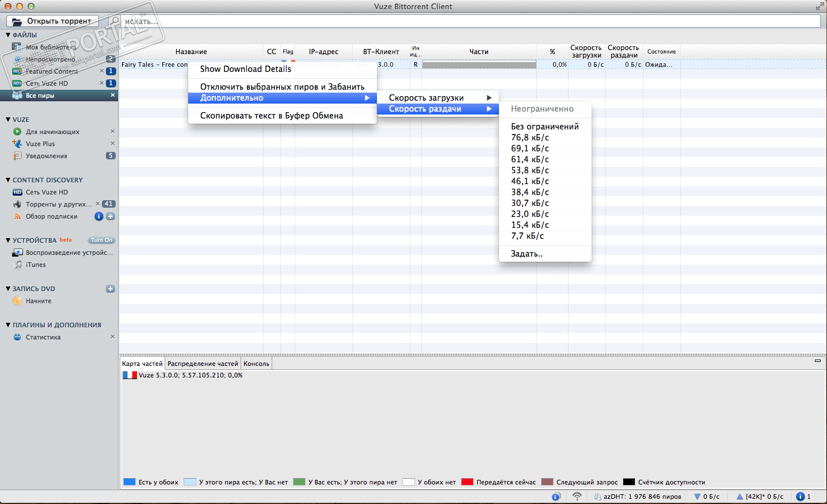Close the Vuze Plus sidebar entry
827x504 pixels.
[113, 144]
